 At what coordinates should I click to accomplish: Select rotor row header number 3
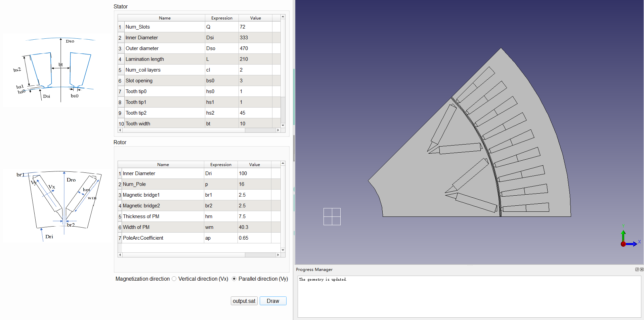click(x=120, y=195)
